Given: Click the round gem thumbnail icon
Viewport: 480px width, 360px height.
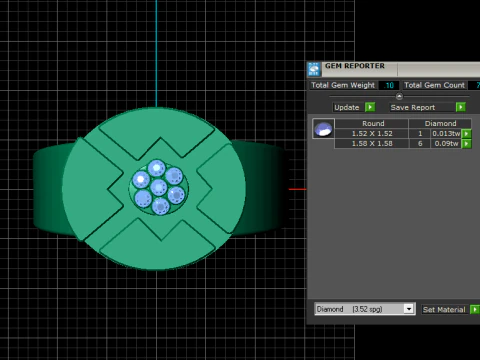Looking at the screenshot, I should [x=323, y=128].
